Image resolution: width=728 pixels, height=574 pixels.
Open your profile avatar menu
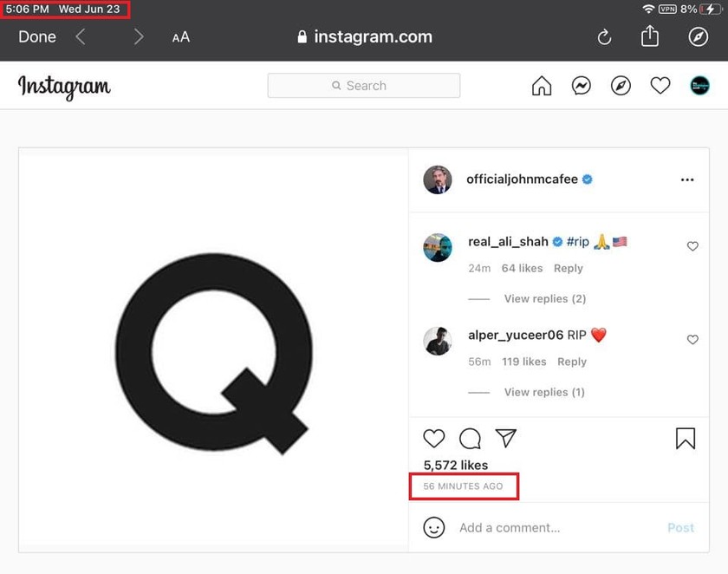699,86
